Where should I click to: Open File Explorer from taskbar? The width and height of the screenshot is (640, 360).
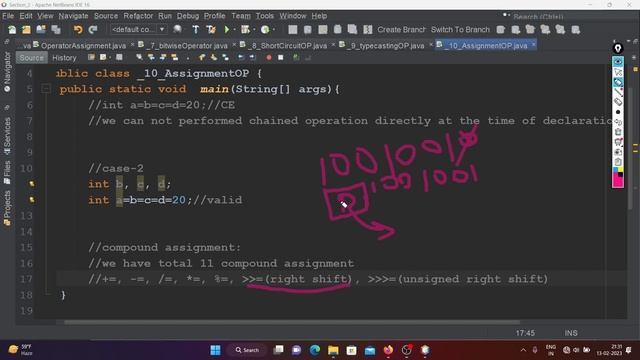333,350
